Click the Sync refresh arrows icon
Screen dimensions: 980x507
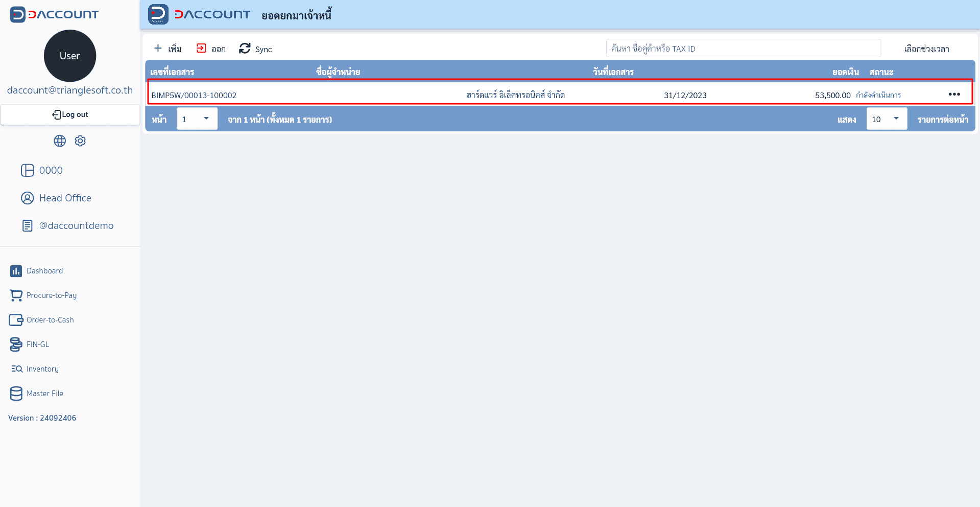245,48
